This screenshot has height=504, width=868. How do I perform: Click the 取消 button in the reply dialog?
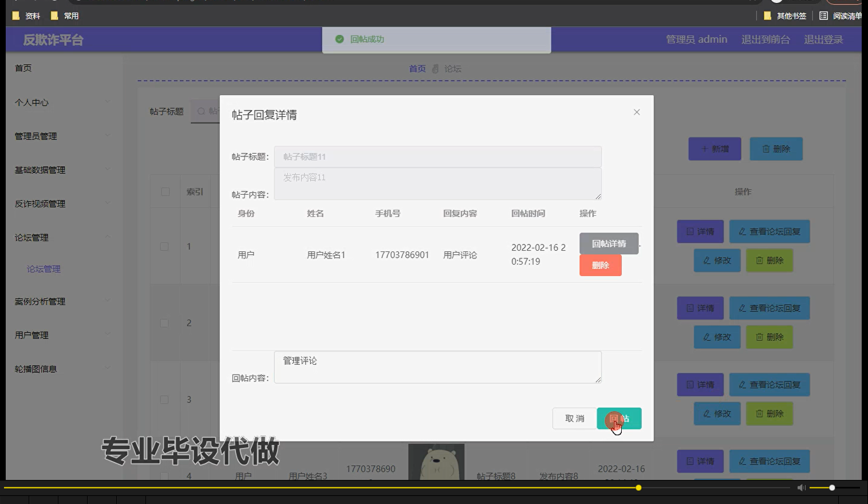click(574, 418)
